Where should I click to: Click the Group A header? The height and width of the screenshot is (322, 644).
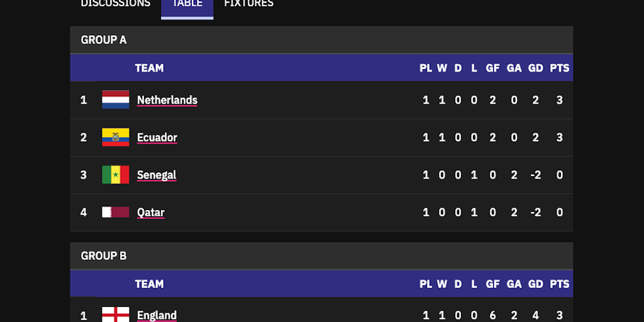pyautogui.click(x=104, y=40)
